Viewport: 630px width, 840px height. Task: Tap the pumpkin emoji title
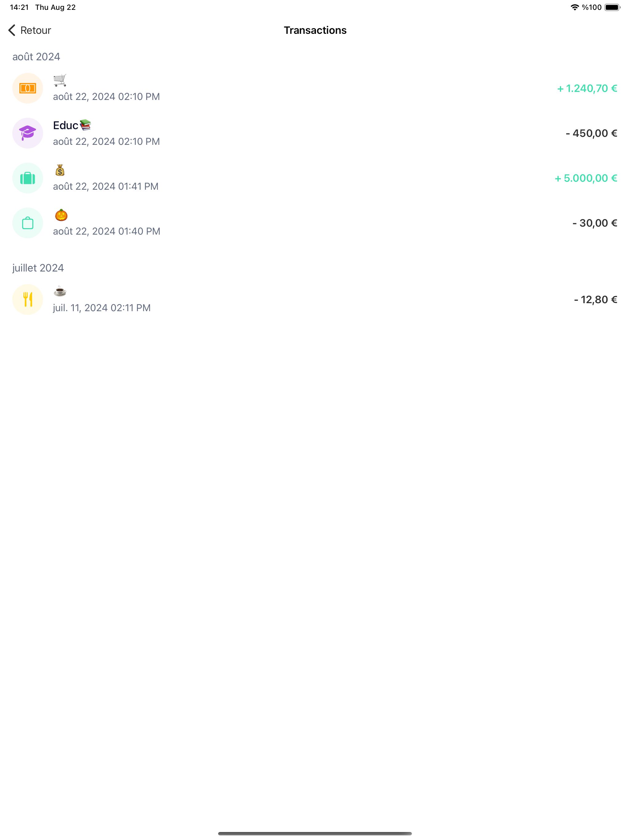click(61, 215)
